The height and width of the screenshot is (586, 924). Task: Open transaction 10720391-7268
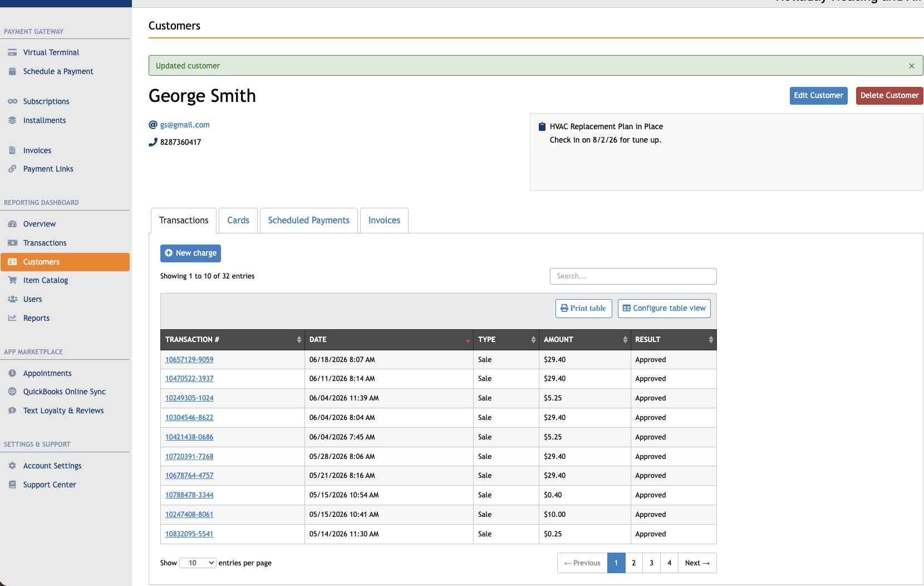pyautogui.click(x=189, y=457)
